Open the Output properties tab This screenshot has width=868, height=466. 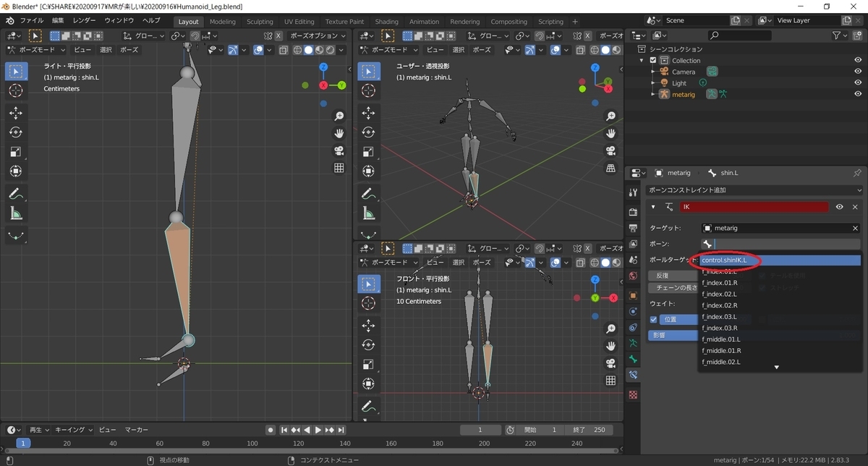(x=634, y=226)
